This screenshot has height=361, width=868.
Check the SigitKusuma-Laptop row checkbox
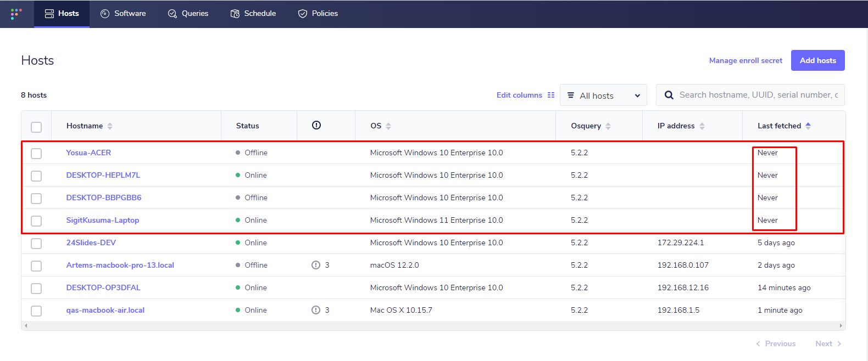point(36,221)
